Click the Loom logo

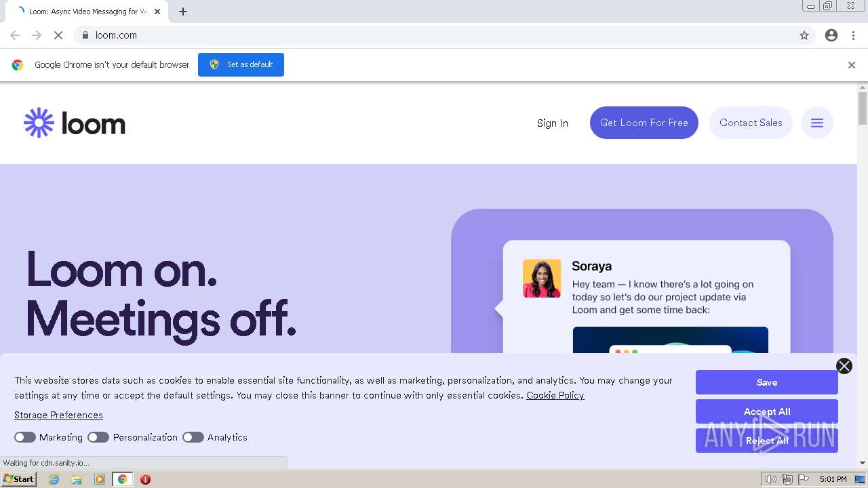click(75, 123)
